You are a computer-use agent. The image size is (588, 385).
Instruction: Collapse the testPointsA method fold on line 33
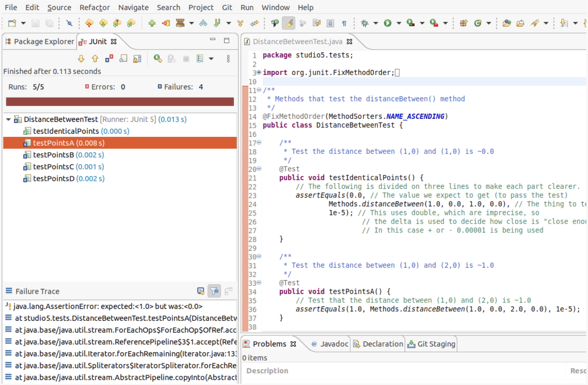click(259, 282)
